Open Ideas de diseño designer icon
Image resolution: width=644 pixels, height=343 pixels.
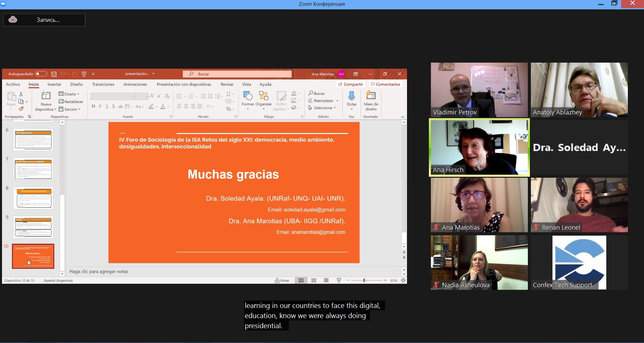371,96
